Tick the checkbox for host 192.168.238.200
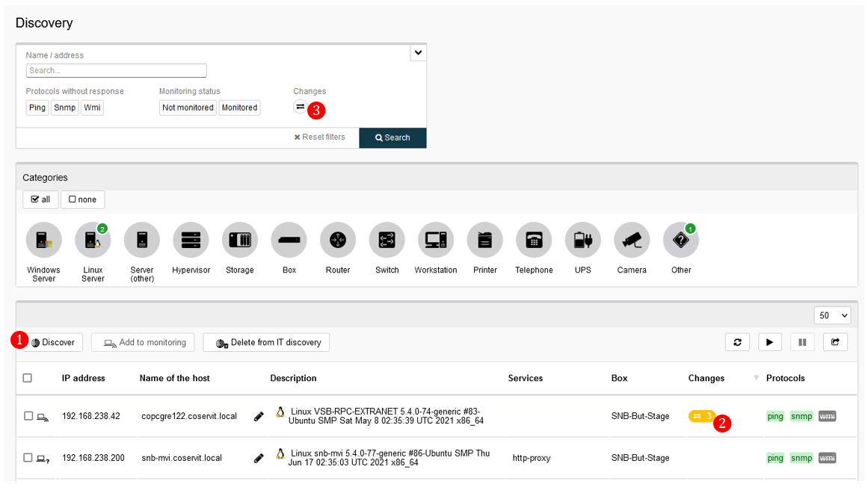 pyautogui.click(x=28, y=457)
